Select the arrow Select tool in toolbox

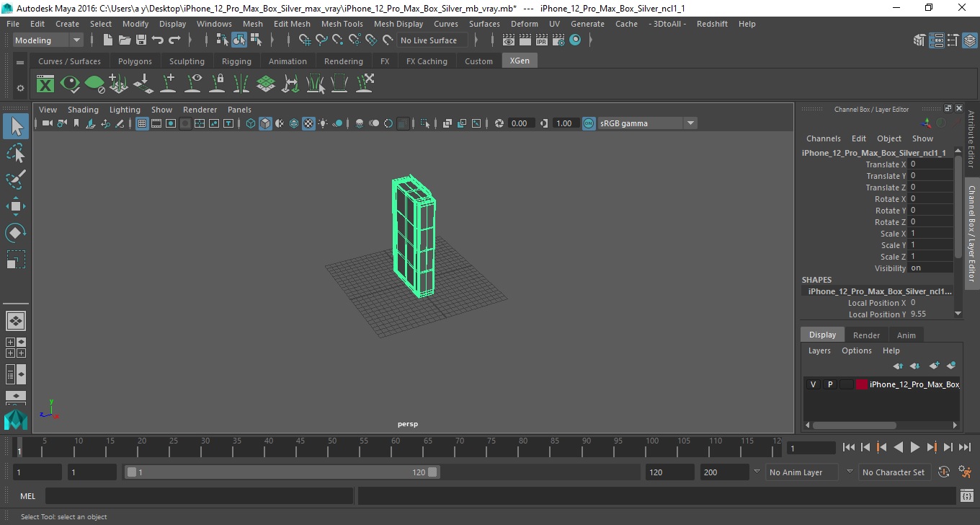16,126
